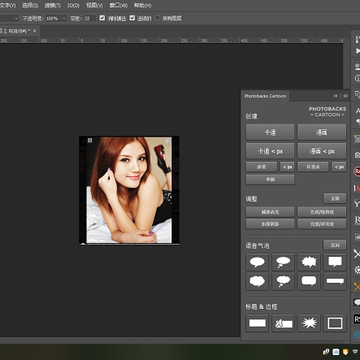This screenshot has height=360, width=360.
Task: Enable the 所有图层 all layers checkbox
Action: [157, 18]
